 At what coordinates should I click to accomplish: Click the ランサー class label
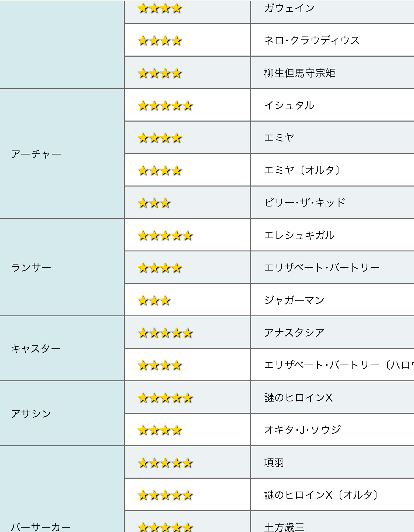[31, 267]
